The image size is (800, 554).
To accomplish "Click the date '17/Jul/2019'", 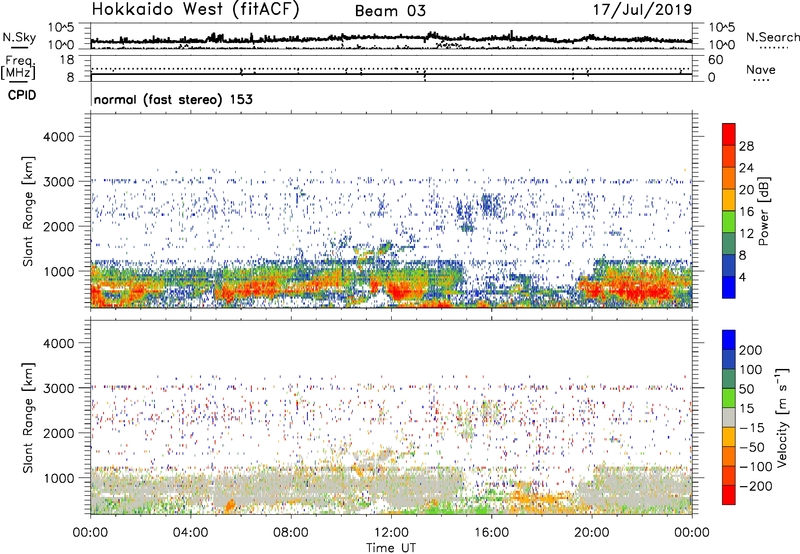I will coord(642,10).
